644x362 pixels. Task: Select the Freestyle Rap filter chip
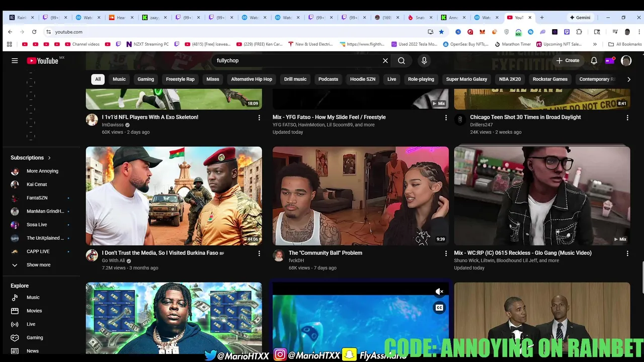pos(180,79)
